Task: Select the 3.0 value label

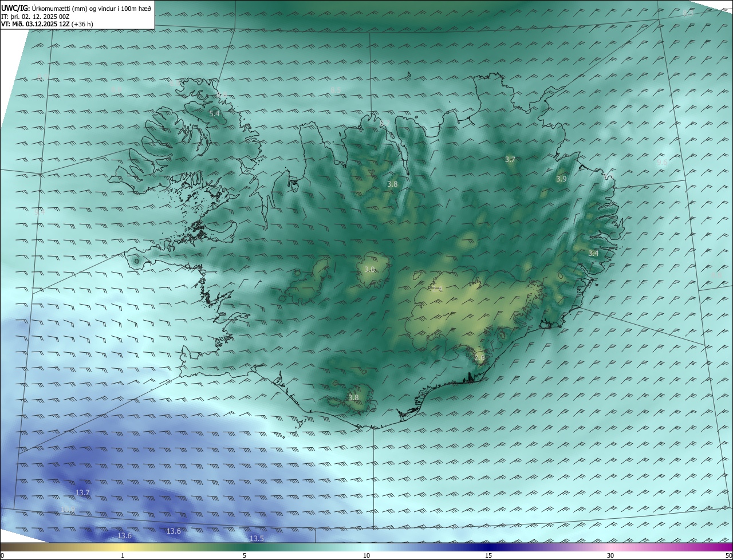Action: (x=369, y=269)
